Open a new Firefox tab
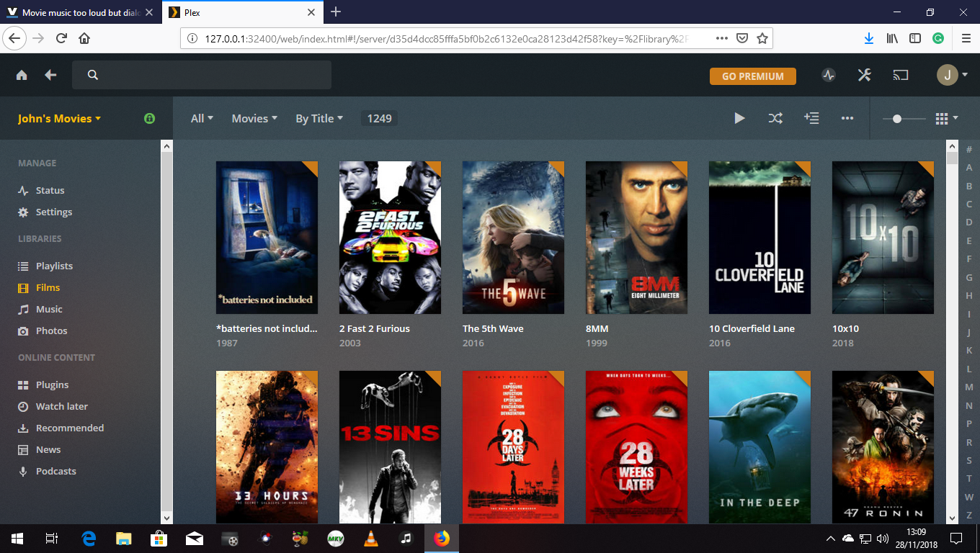 click(x=336, y=12)
